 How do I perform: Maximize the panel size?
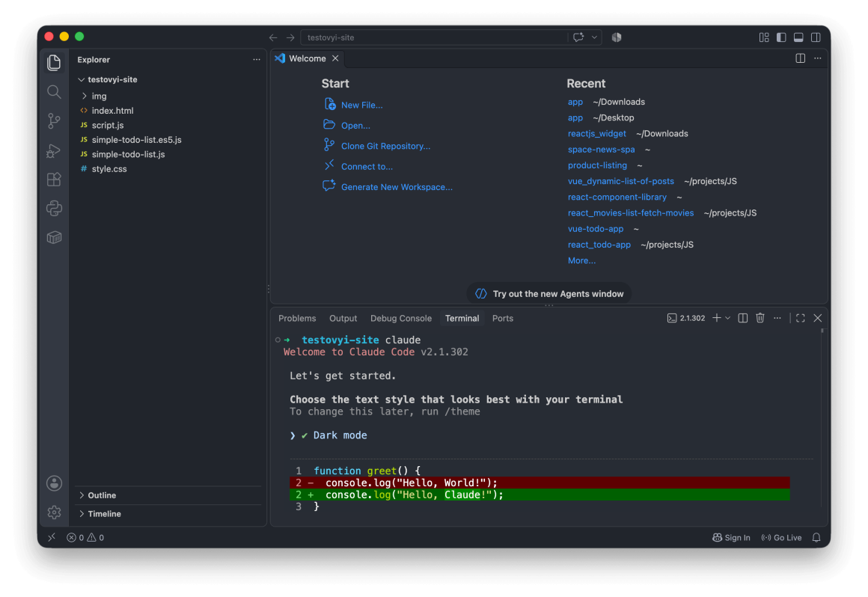[x=801, y=318]
